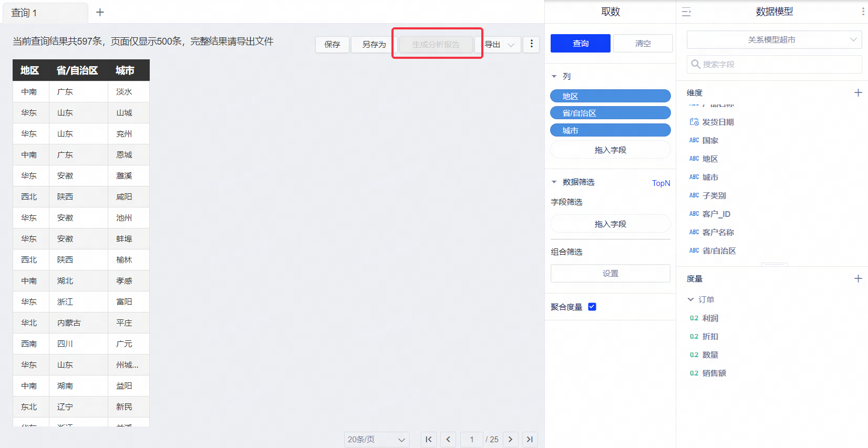
Task: Open the vertical three-dot more options menu
Action: pyautogui.click(x=531, y=44)
